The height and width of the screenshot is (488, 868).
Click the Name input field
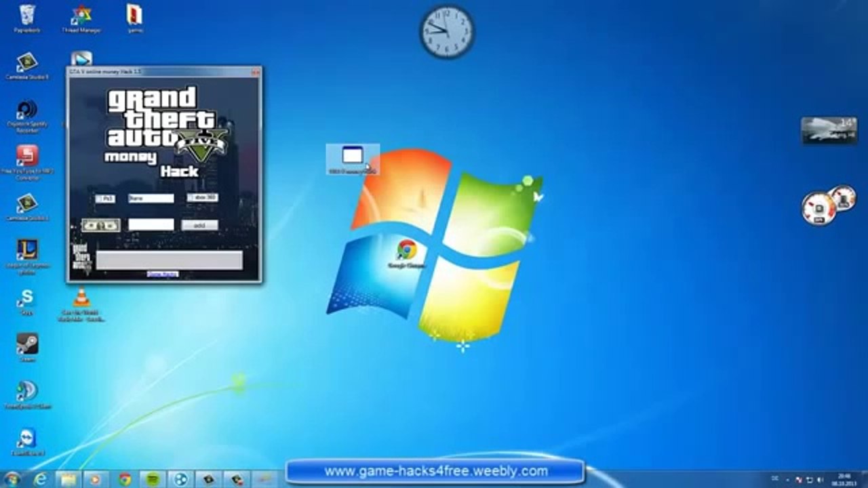click(151, 199)
